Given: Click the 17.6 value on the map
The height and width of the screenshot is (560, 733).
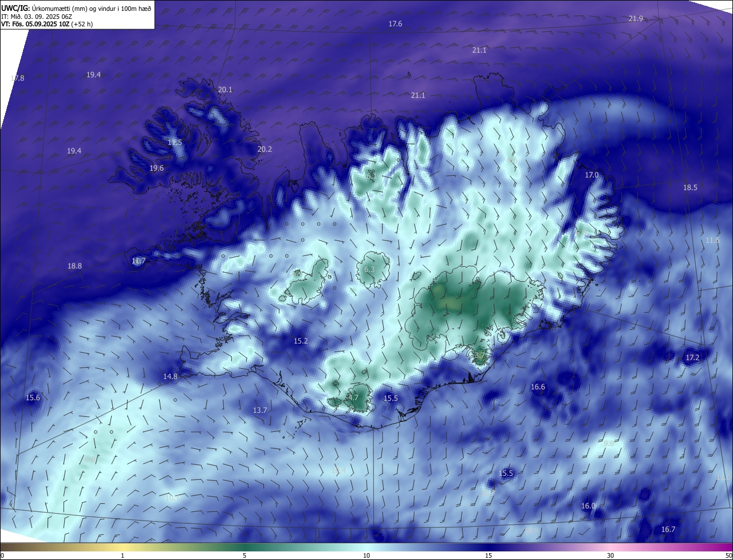Looking at the screenshot, I should click(395, 24).
